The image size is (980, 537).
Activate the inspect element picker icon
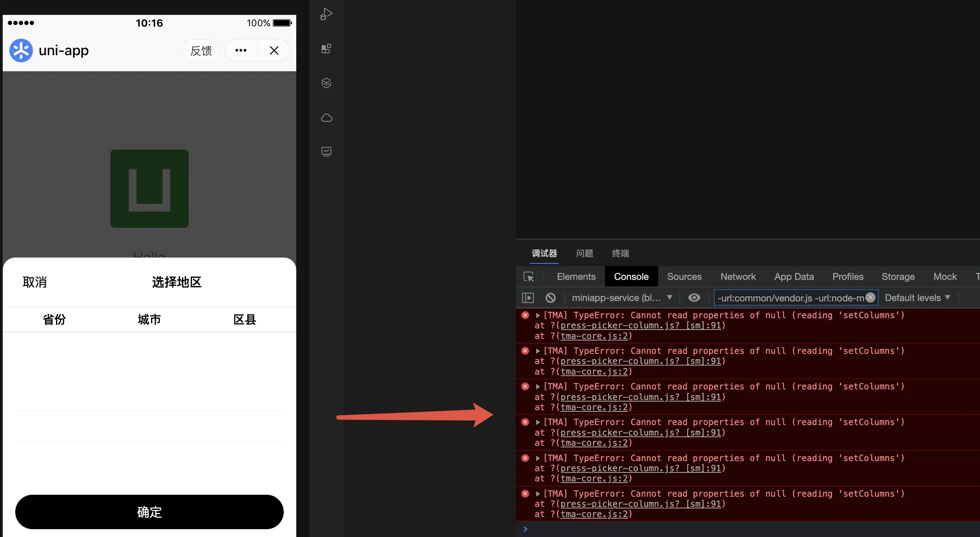[x=529, y=277]
